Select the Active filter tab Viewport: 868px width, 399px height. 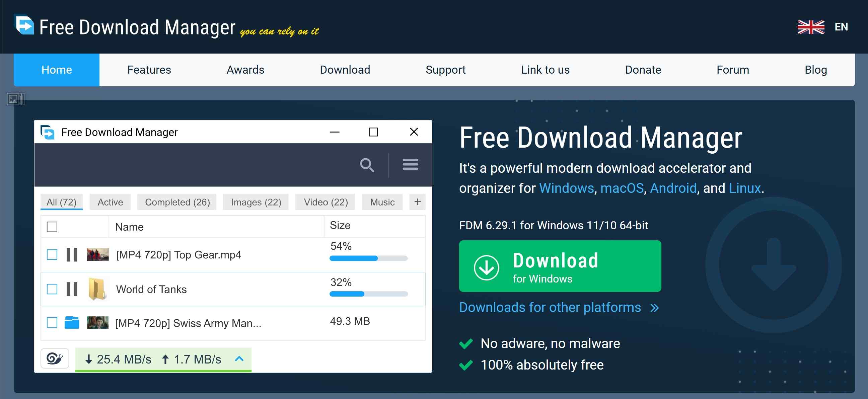pyautogui.click(x=110, y=202)
